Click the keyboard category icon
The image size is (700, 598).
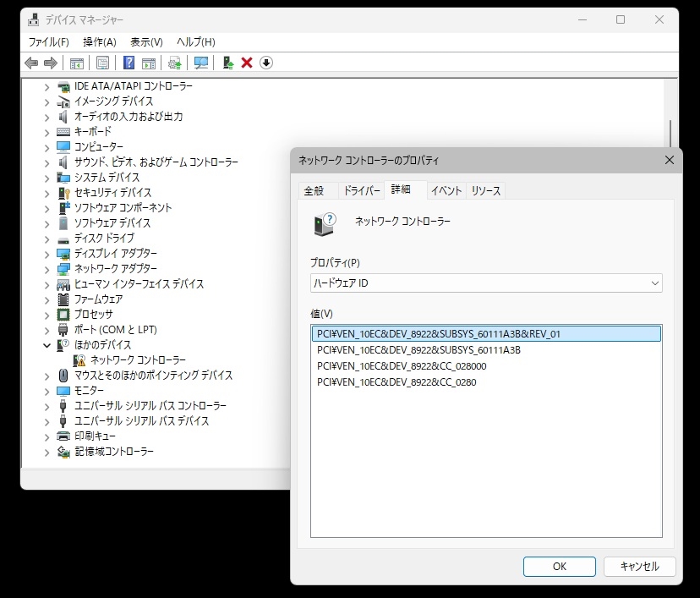click(x=63, y=132)
